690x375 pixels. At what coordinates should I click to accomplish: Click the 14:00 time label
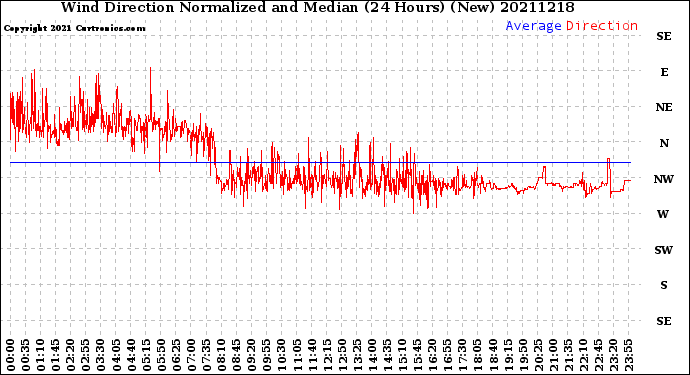pyautogui.click(x=372, y=355)
